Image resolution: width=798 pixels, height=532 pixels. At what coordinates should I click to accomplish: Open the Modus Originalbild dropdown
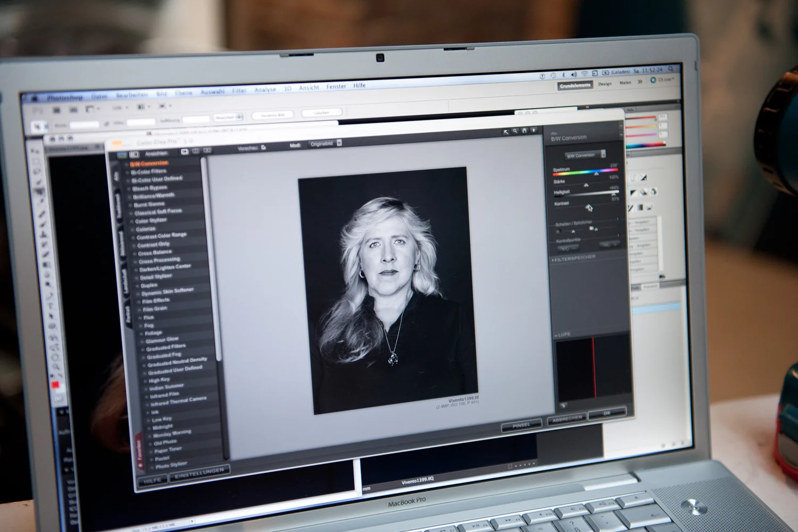point(326,144)
